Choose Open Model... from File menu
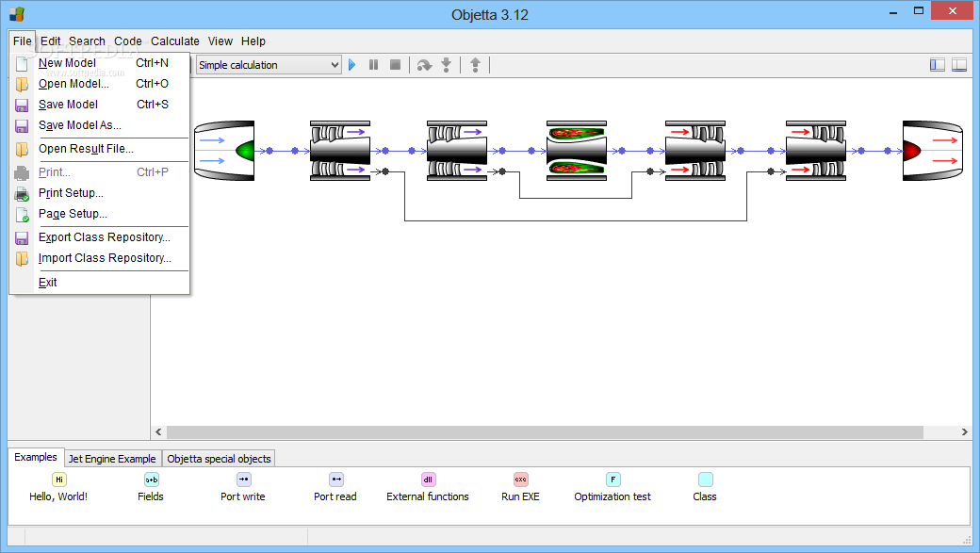Viewport: 980px width, 553px height. tap(100, 84)
